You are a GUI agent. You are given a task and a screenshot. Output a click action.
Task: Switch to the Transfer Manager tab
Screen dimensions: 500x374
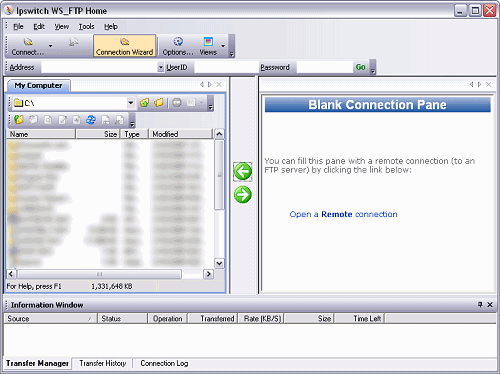click(x=37, y=363)
